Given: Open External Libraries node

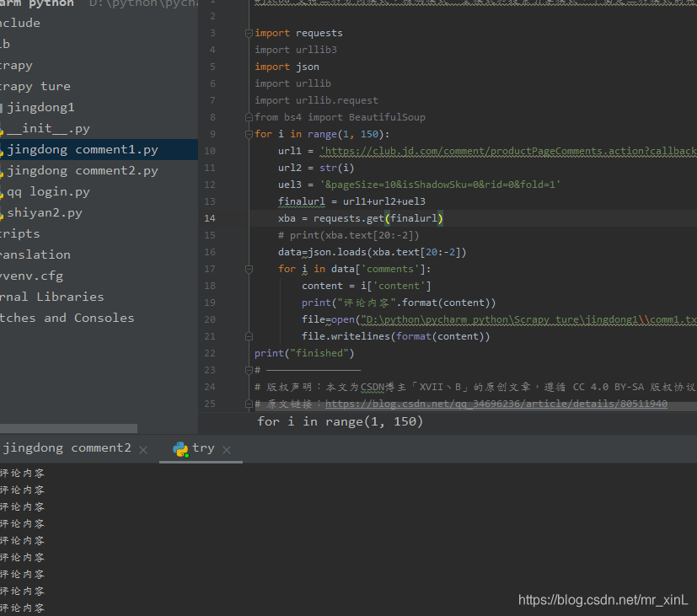Looking at the screenshot, I should [x=51, y=297].
